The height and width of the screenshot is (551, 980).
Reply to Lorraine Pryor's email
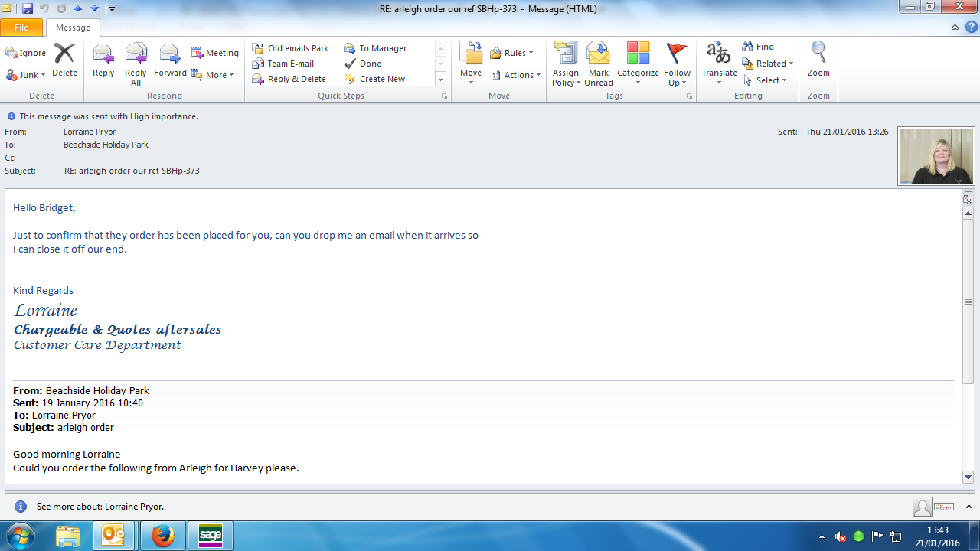pyautogui.click(x=103, y=60)
